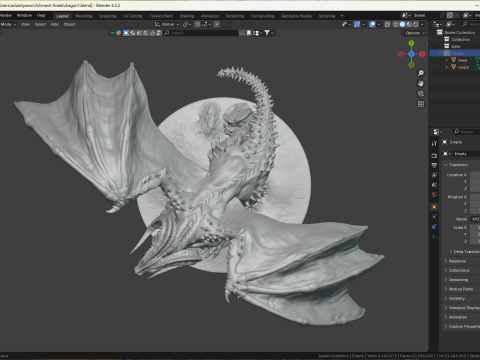Open the Object Data properties tab
Image resolution: width=480 pixels, height=360 pixels.
(434, 236)
